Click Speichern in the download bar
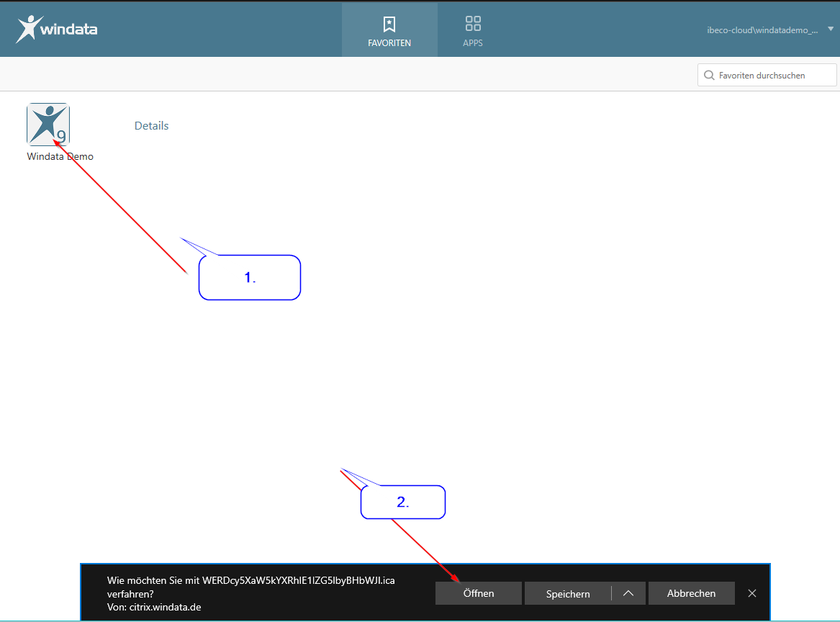 tap(568, 594)
